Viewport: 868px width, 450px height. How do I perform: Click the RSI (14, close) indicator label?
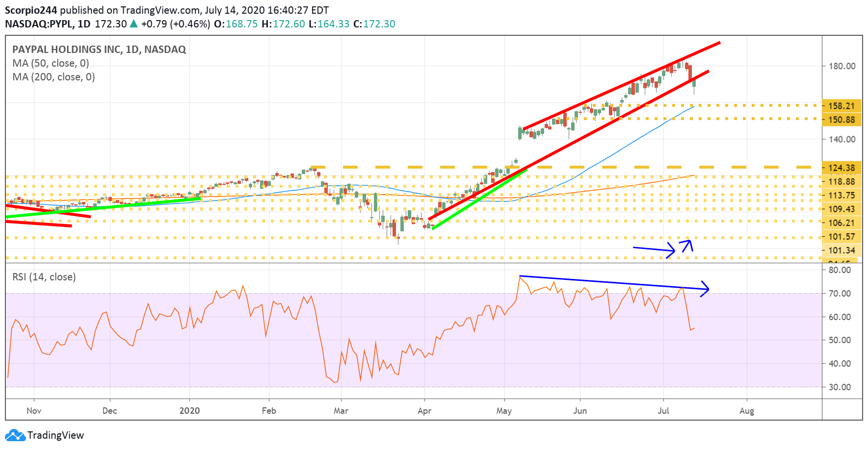point(44,277)
